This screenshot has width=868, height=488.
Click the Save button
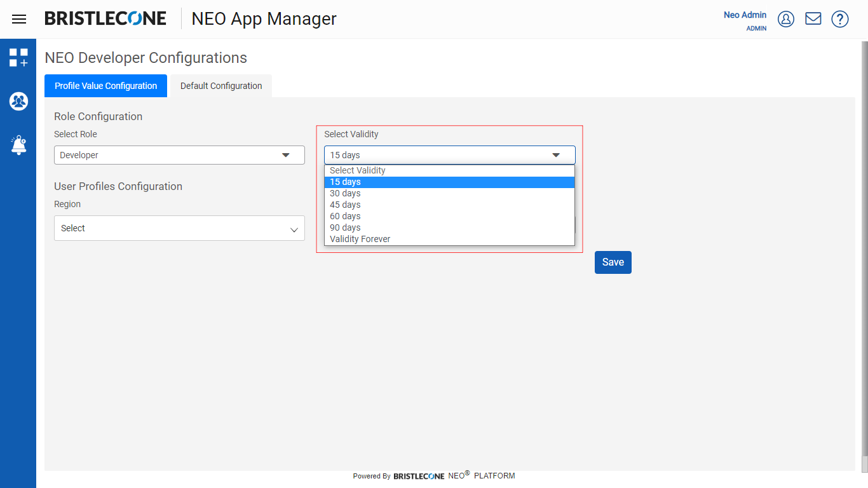[x=613, y=262]
